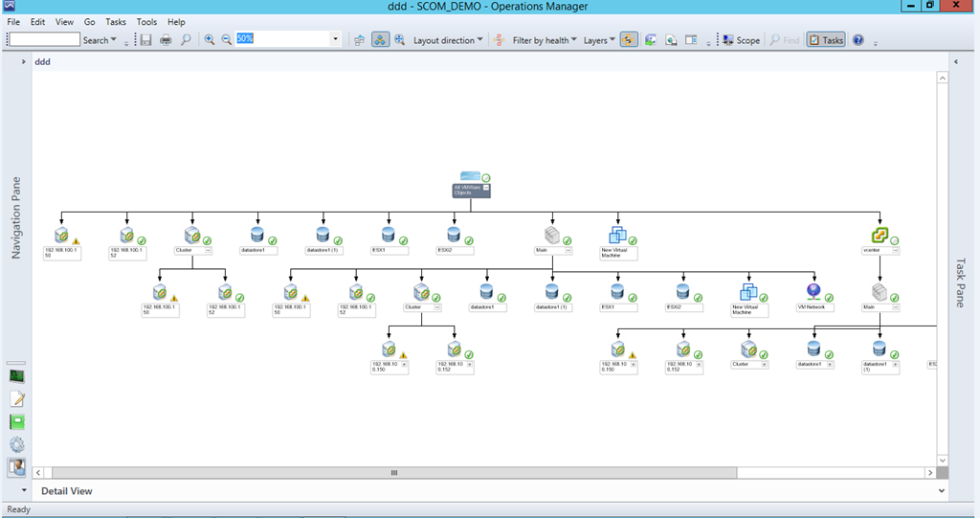
Task: Open the Filter by health dropdown
Action: [x=545, y=40]
